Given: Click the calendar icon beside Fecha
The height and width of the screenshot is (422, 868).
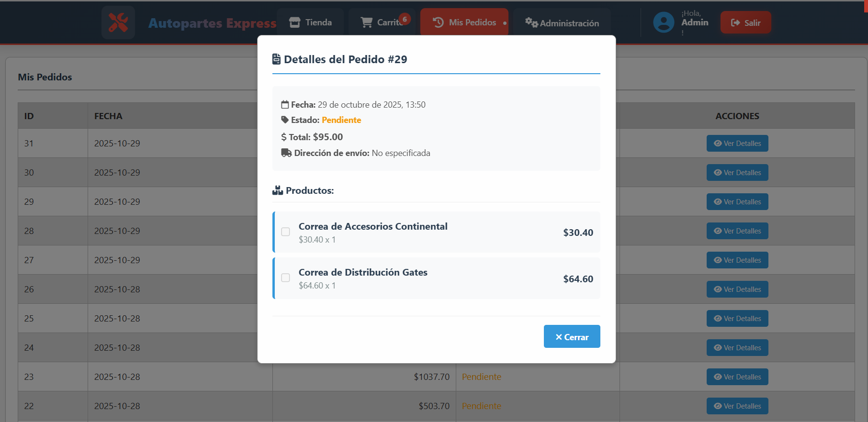Looking at the screenshot, I should click(x=285, y=105).
